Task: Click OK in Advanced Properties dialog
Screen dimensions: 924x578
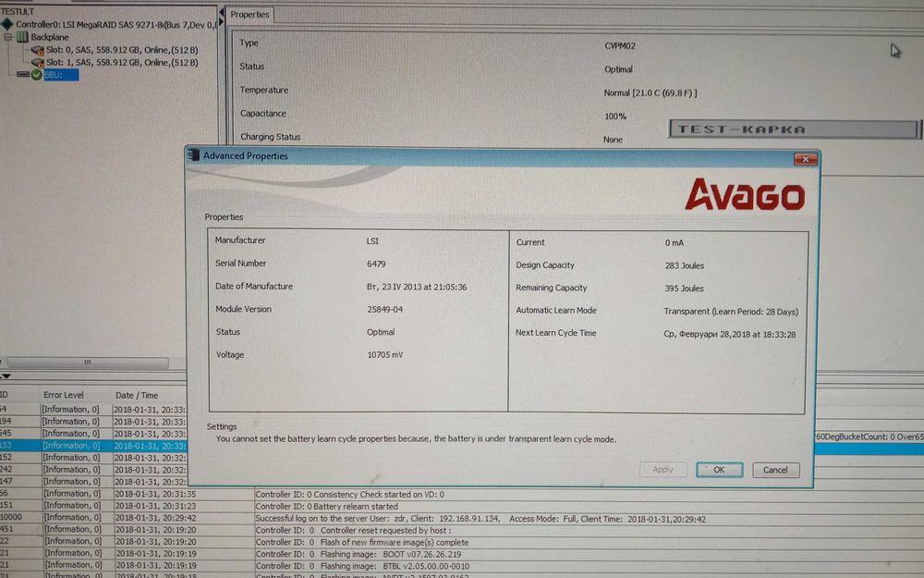Action: click(x=719, y=470)
